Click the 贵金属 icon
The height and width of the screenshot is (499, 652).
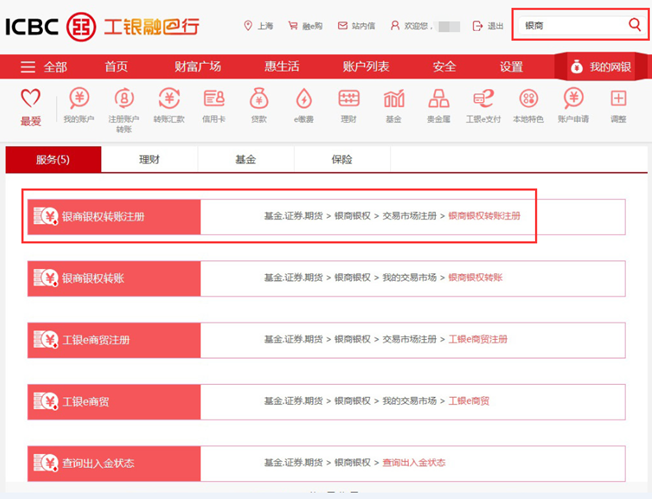(438, 99)
